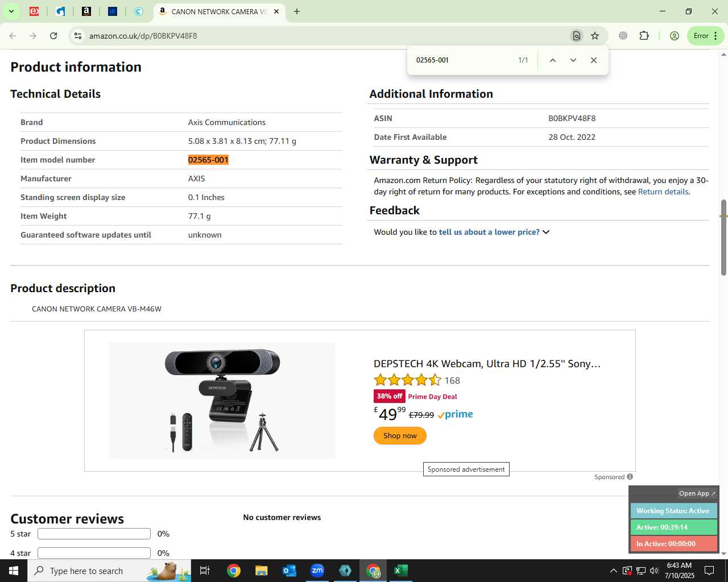Close the CANON NETWORK CAMERA tab
The image size is (728, 582).
[x=277, y=11]
